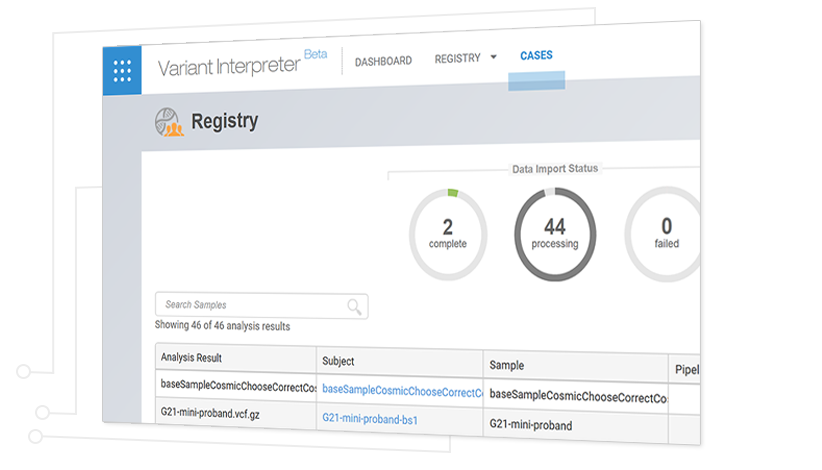Select the G21-mini-proband sample cell
Viewport: 822px width, 470px height.
(x=530, y=425)
